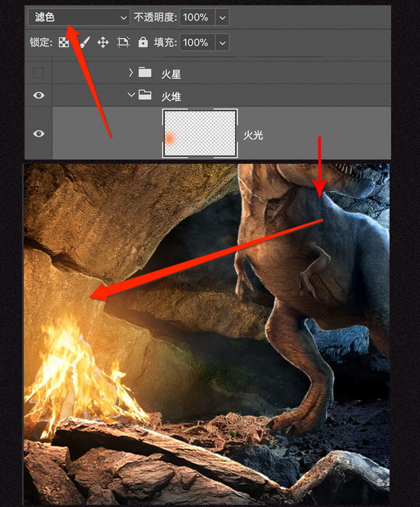Toggle lock image pixels brush icon
Viewport: 420px width, 507px height.
pyautogui.click(x=84, y=43)
